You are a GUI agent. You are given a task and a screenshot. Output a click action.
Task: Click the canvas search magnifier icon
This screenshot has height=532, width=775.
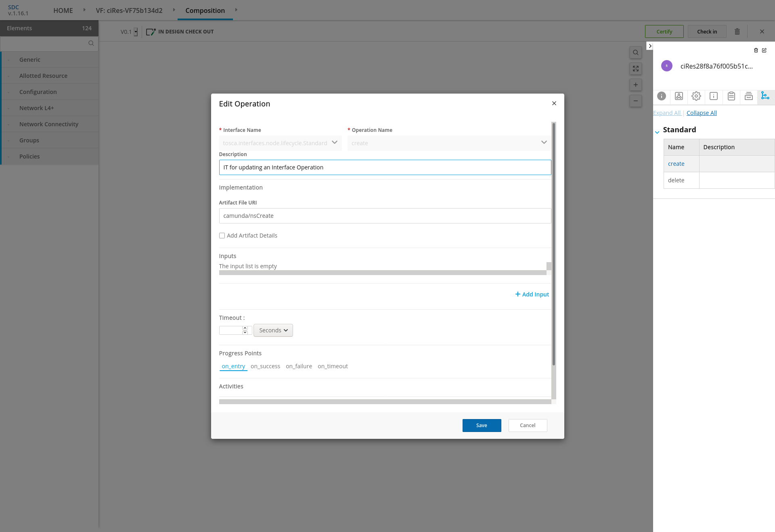click(x=635, y=52)
